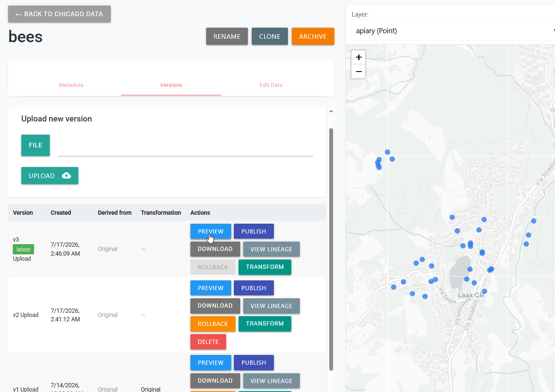This screenshot has width=555, height=392.
Task: Open the Layer dropdown showing apiary (Point)
Action: [453, 31]
